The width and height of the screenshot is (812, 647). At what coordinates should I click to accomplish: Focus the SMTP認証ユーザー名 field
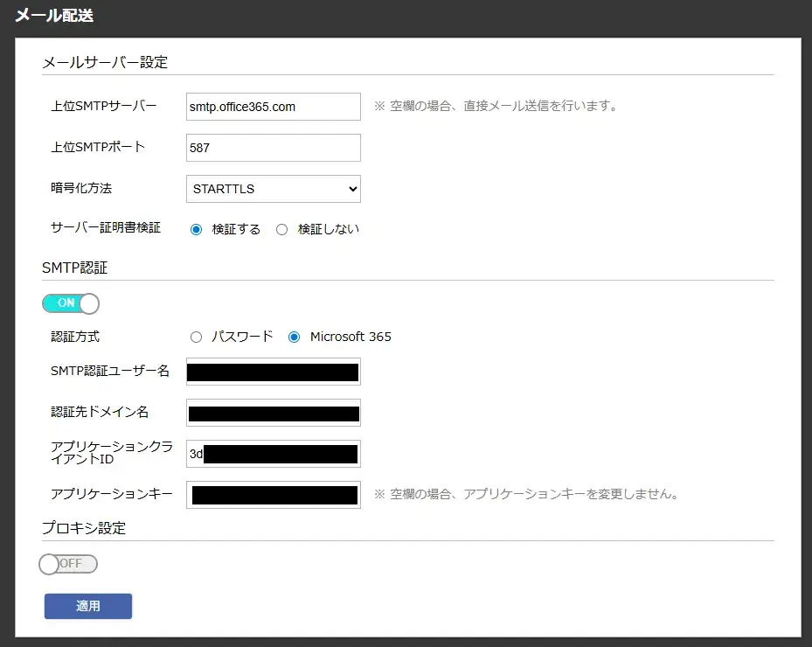pos(273,372)
